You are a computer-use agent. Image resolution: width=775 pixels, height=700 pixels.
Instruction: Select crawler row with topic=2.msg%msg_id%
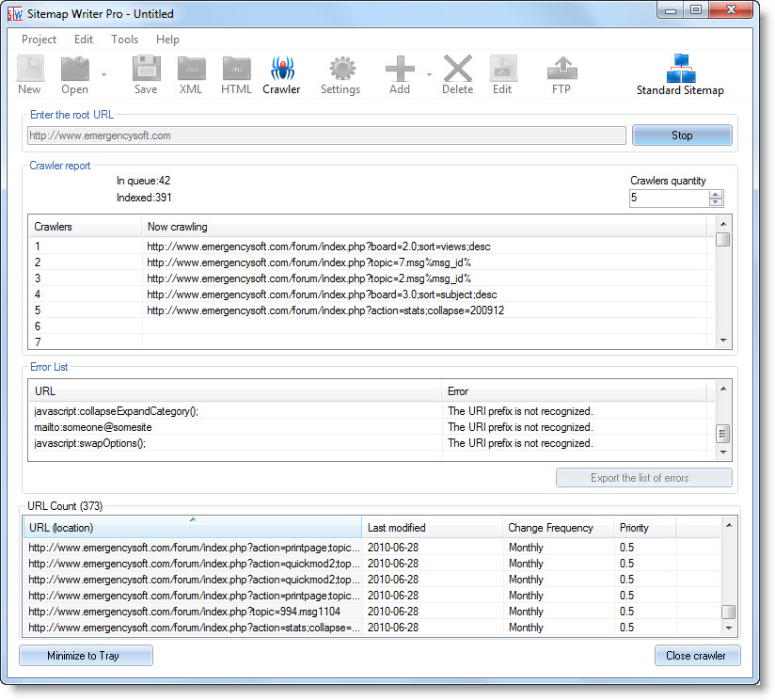point(371,278)
